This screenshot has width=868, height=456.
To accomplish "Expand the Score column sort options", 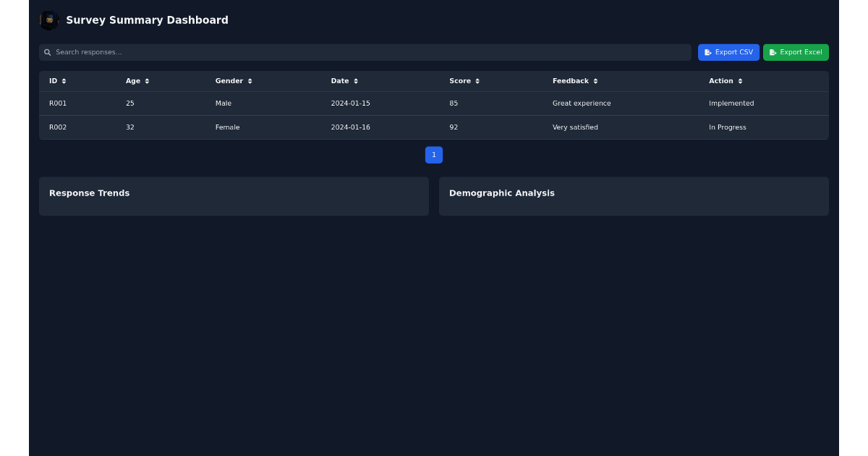I will pos(476,81).
